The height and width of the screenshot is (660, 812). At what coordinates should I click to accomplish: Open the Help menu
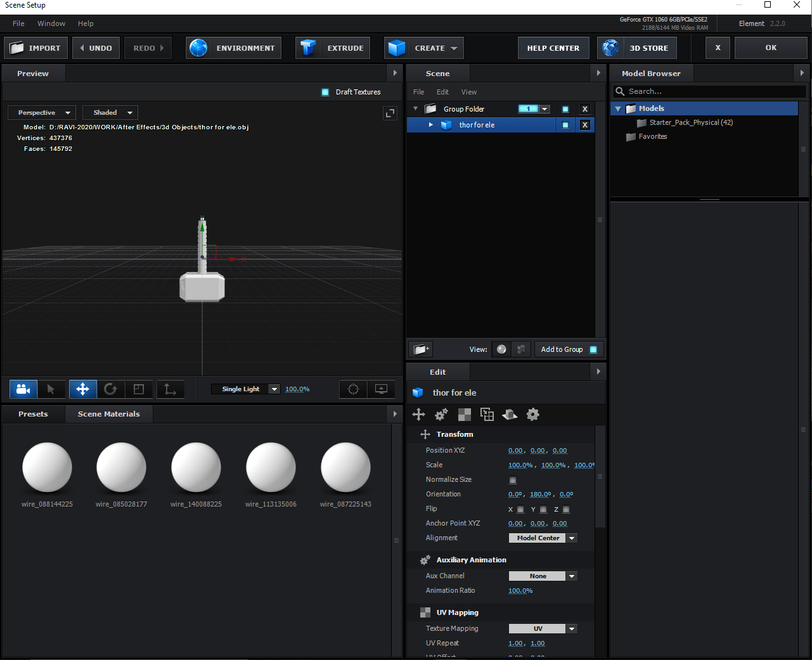pyautogui.click(x=86, y=23)
